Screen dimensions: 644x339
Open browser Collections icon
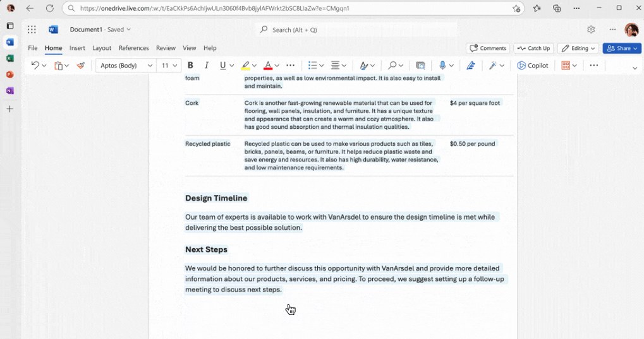click(x=557, y=8)
